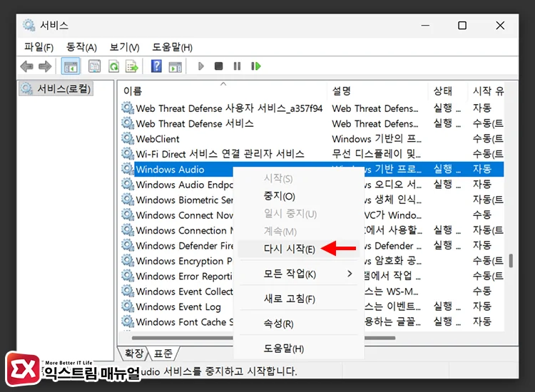
Task: Select the Windows Encryption Provider row
Action: point(184,261)
